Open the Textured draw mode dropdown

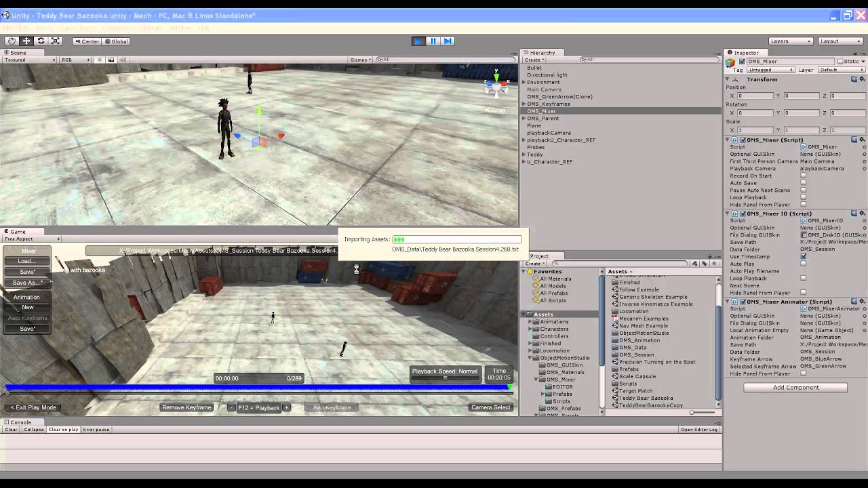tap(30, 60)
